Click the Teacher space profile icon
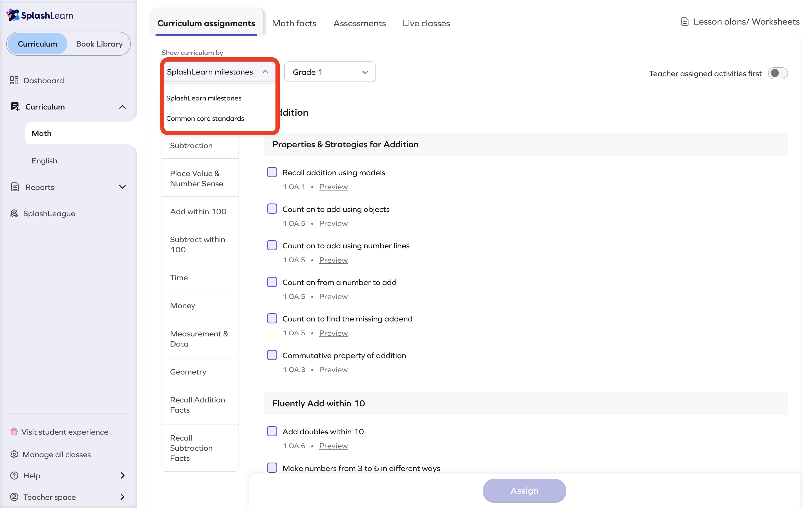812x508 pixels. click(14, 497)
